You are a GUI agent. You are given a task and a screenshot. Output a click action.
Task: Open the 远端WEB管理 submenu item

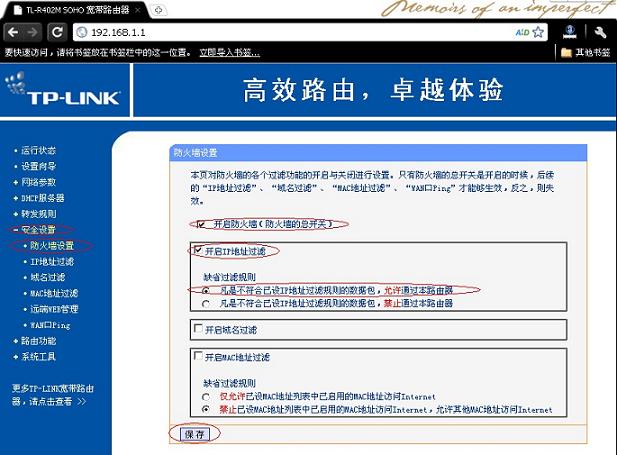tap(54, 309)
